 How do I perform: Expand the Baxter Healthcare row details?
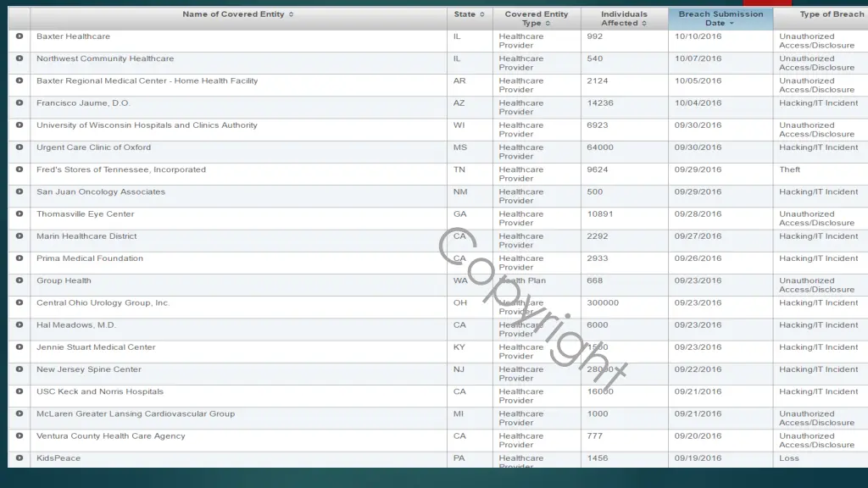coord(19,36)
